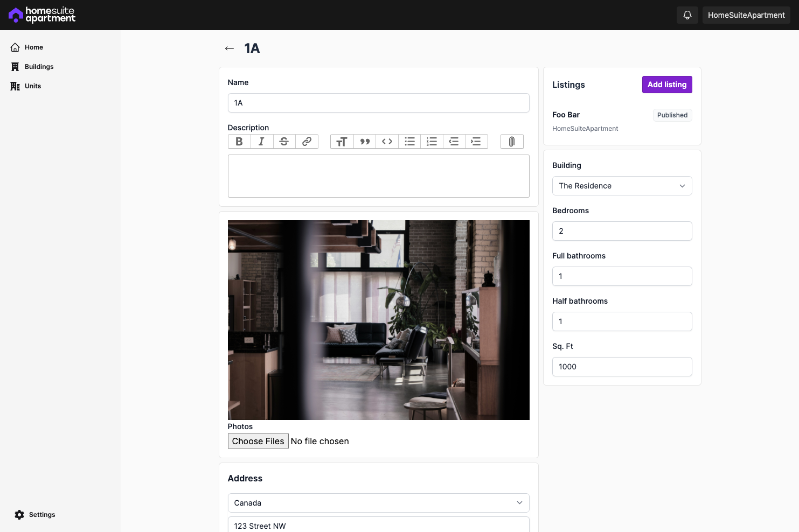799x532 pixels.
Task: Apply strikethrough formatting
Action: pyautogui.click(x=284, y=142)
